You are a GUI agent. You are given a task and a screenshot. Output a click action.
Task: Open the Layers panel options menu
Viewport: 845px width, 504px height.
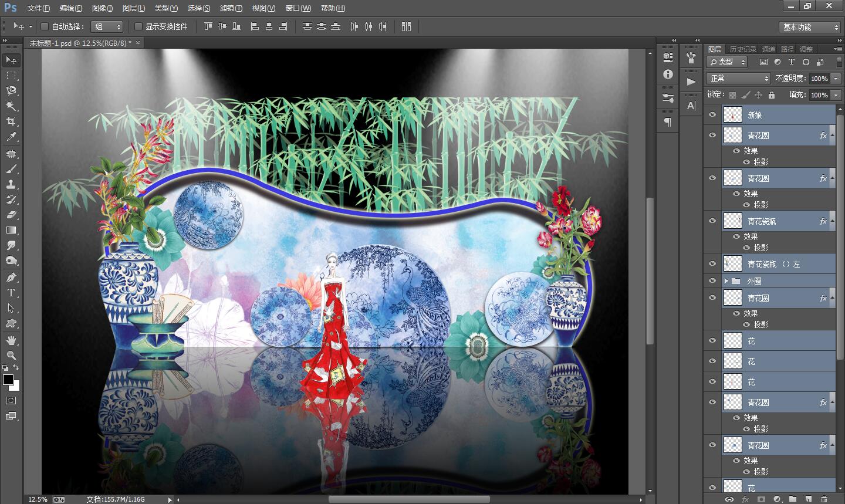coord(837,49)
